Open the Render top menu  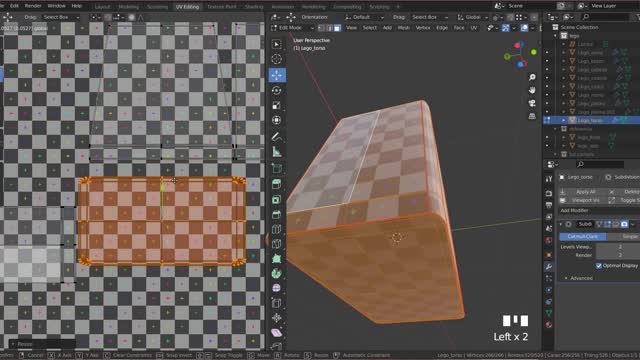coord(33,6)
